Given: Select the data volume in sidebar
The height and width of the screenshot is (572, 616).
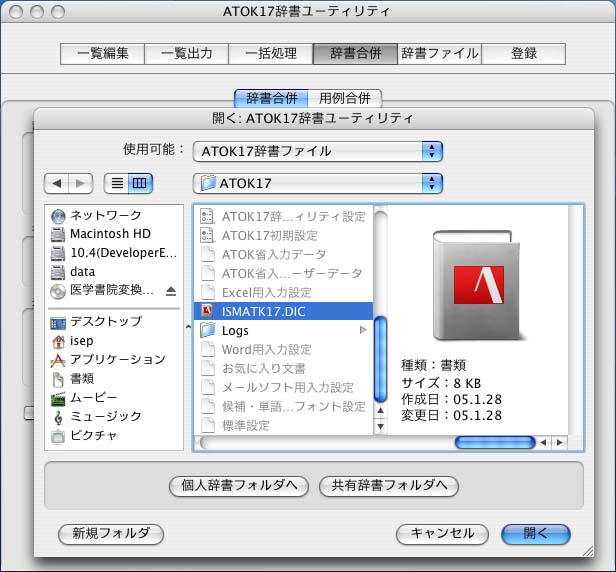Looking at the screenshot, I should 114,272.
